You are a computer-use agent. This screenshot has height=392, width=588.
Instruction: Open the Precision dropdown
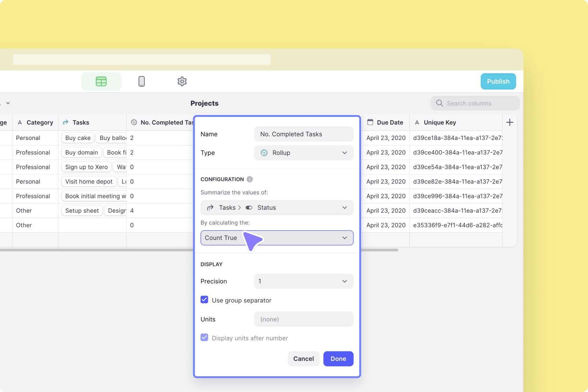[303, 281]
